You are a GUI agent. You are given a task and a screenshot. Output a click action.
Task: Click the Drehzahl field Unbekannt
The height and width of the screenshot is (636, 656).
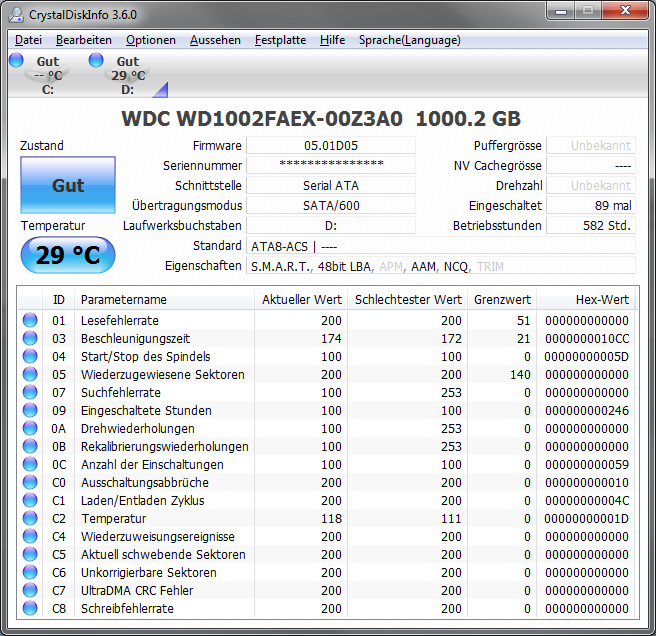coord(591,185)
